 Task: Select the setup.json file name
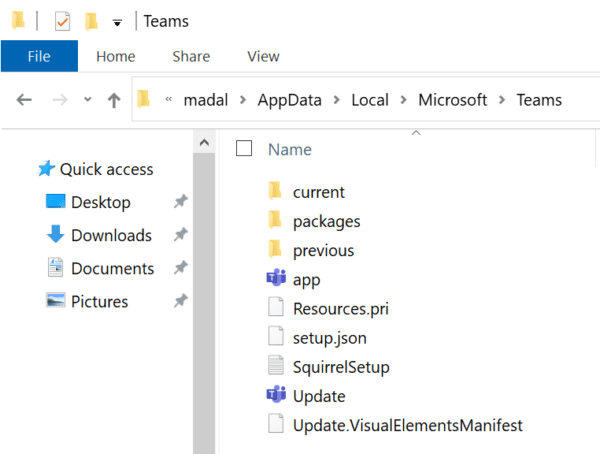pyautogui.click(x=329, y=338)
